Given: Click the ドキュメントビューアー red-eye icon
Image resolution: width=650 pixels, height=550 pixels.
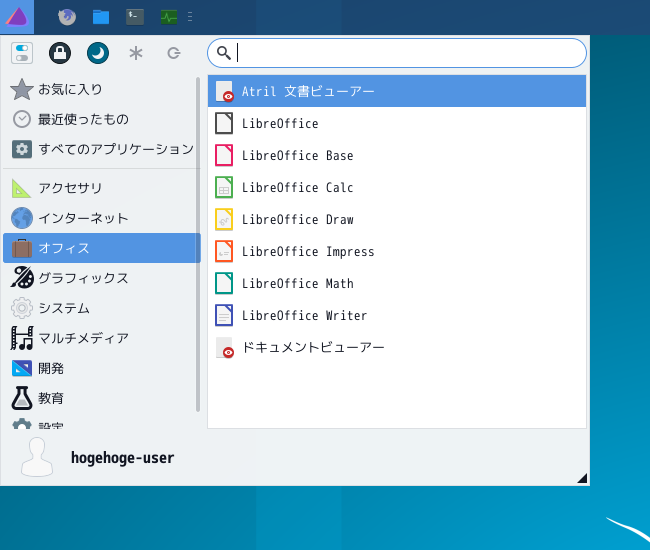Looking at the screenshot, I should click(225, 347).
